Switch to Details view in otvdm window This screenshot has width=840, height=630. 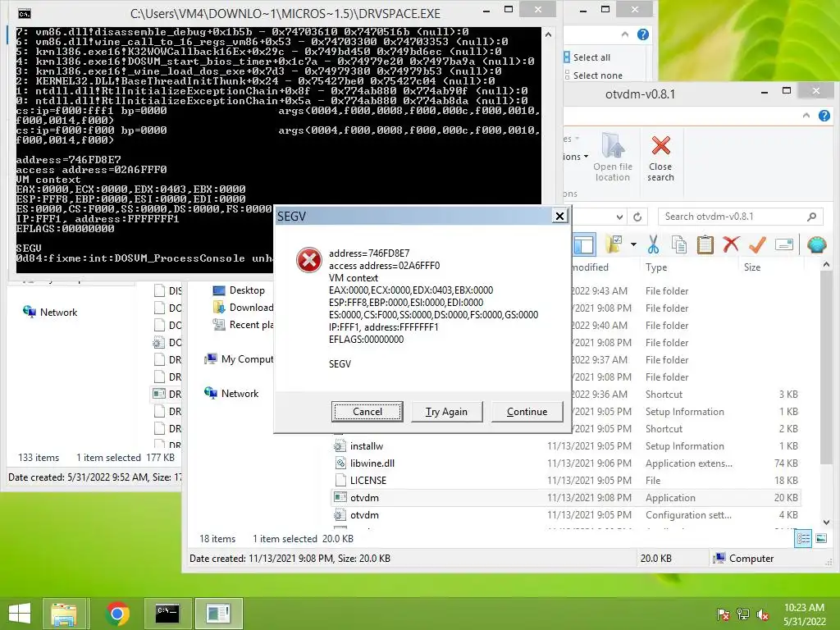(803, 538)
